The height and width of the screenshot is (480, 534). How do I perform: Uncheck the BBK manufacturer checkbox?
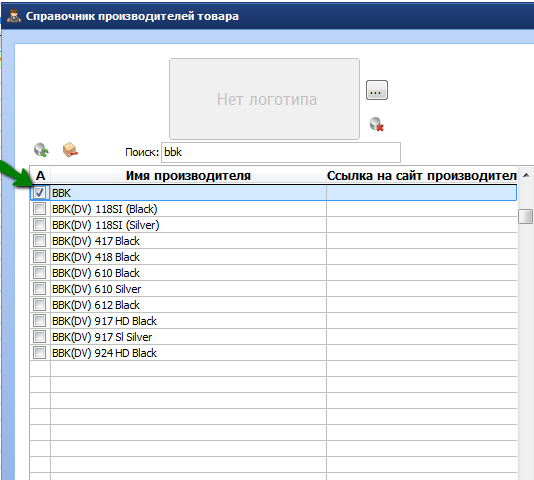40,193
